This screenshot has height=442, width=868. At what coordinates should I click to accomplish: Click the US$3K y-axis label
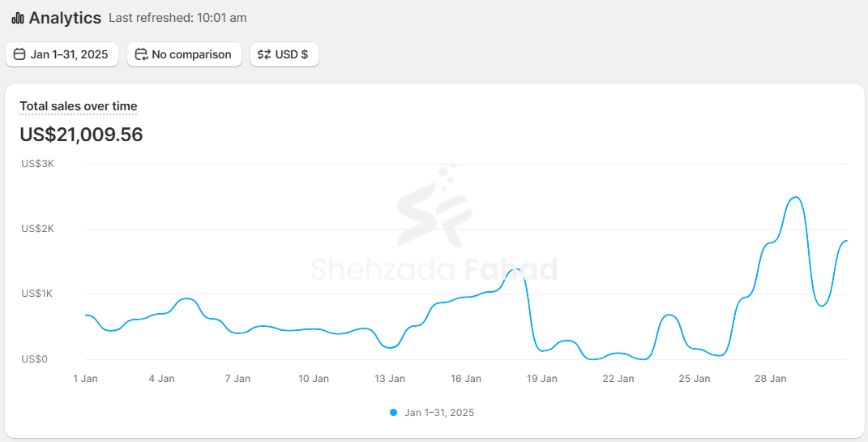coord(37,163)
